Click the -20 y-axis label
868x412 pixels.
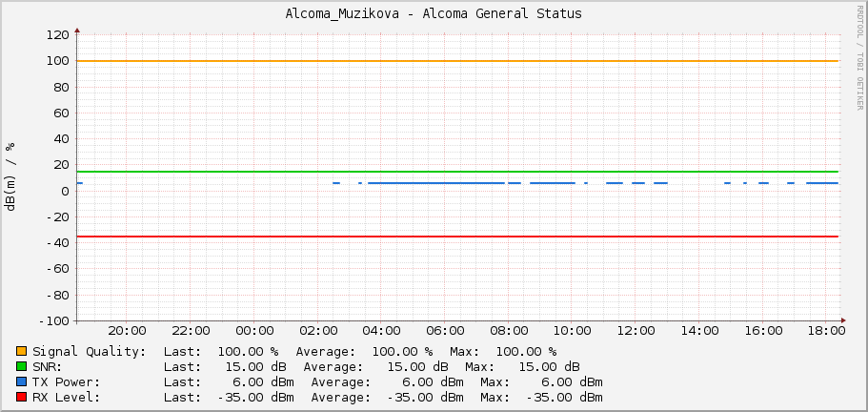pyautogui.click(x=58, y=217)
